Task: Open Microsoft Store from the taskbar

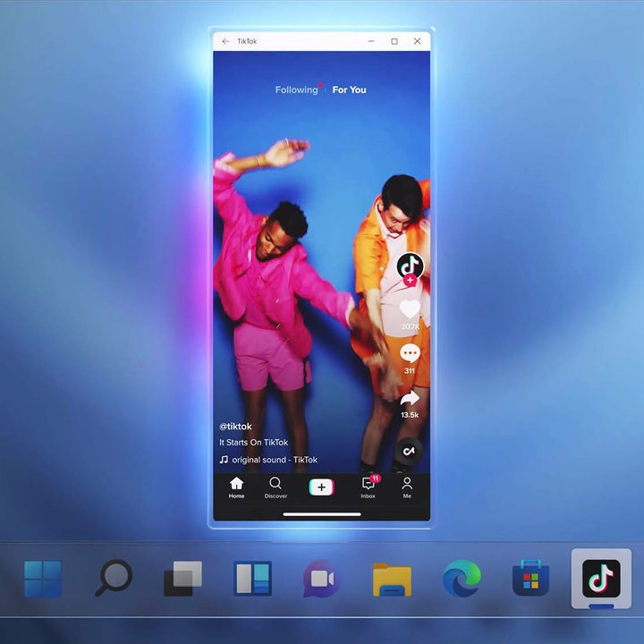Action: click(530, 578)
